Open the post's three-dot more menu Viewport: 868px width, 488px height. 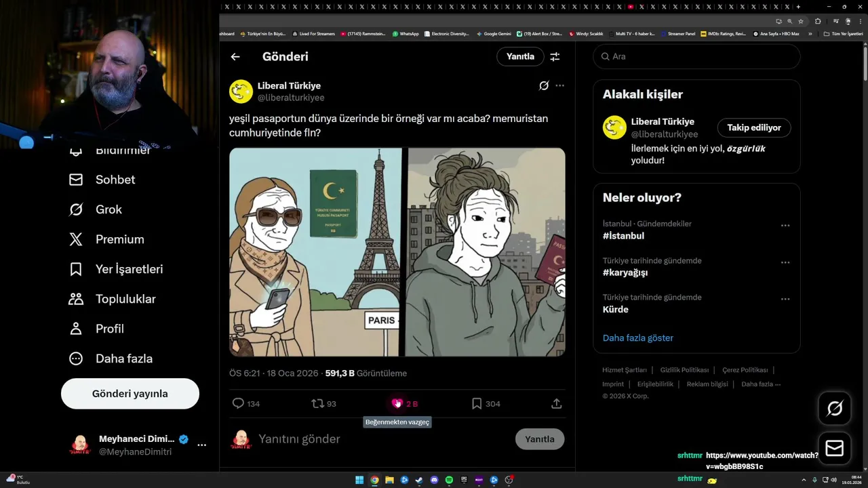coord(559,85)
